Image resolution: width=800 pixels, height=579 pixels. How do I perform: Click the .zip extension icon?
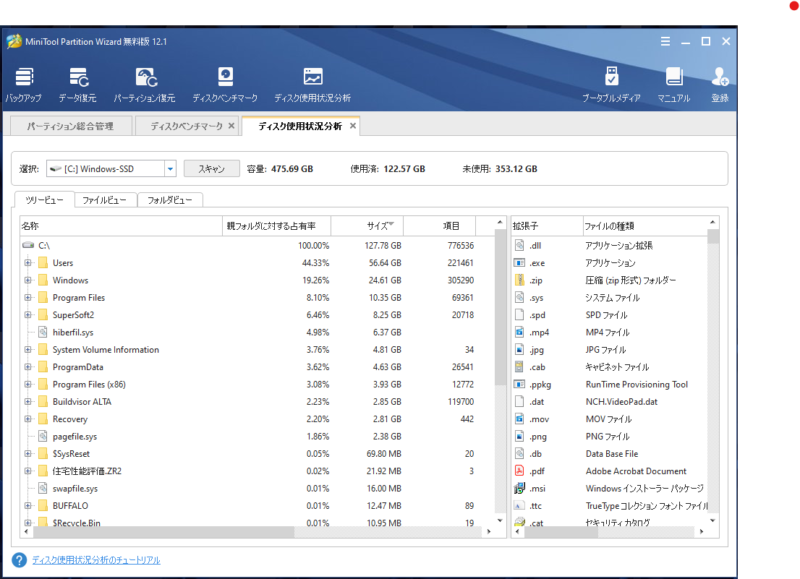(519, 280)
